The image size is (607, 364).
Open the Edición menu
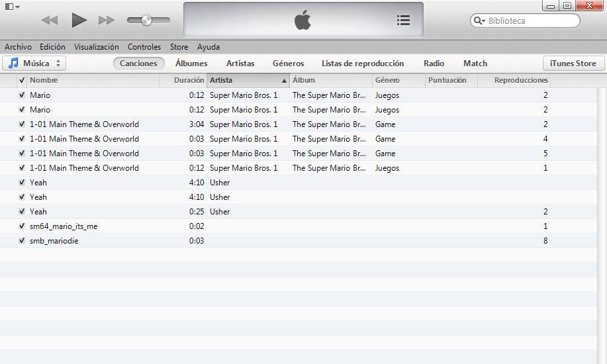52,47
